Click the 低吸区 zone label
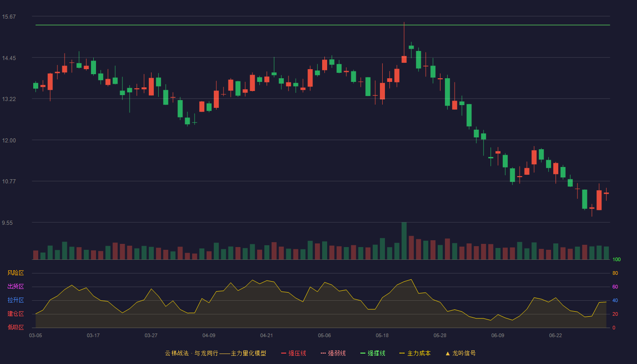 (15, 327)
